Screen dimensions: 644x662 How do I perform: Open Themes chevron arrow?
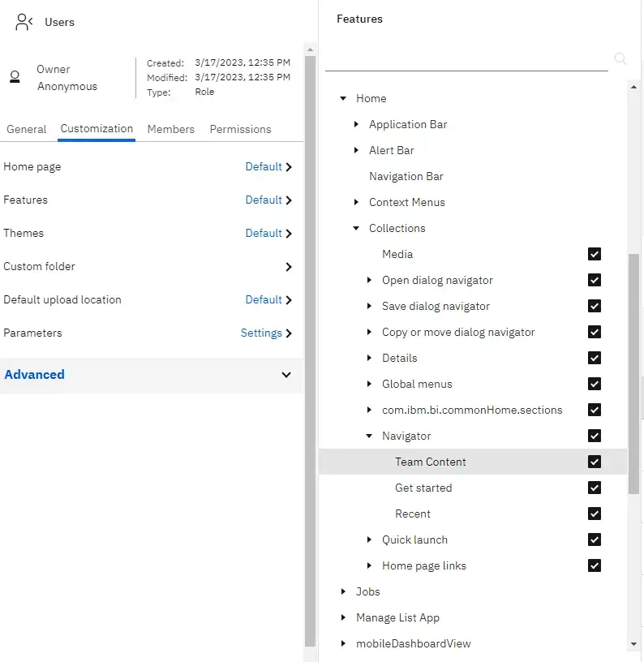pyautogui.click(x=289, y=234)
